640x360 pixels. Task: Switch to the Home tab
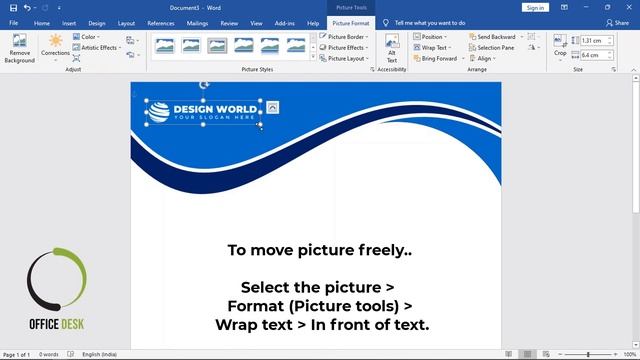42,23
